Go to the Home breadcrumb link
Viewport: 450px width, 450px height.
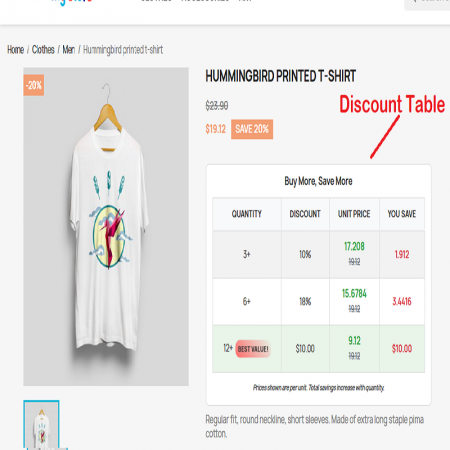(15, 50)
